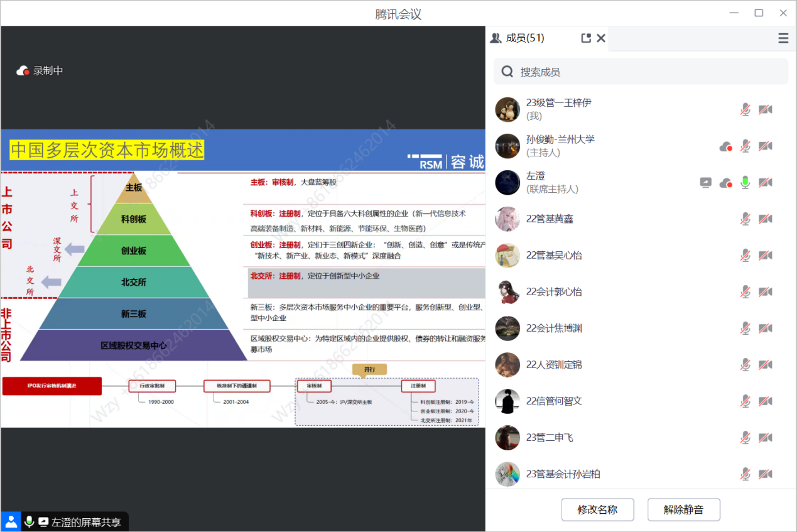Toggle camera for 23级管一王梓伊
Image resolution: width=797 pixels, height=532 pixels.
tap(765, 110)
